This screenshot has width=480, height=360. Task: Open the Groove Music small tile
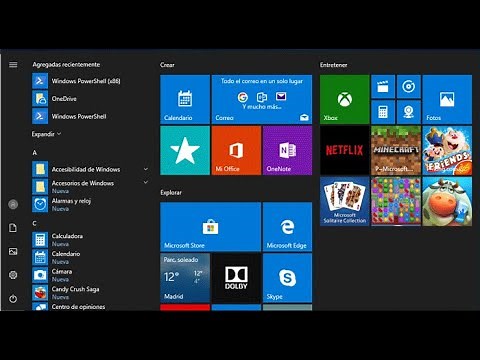(x=409, y=87)
